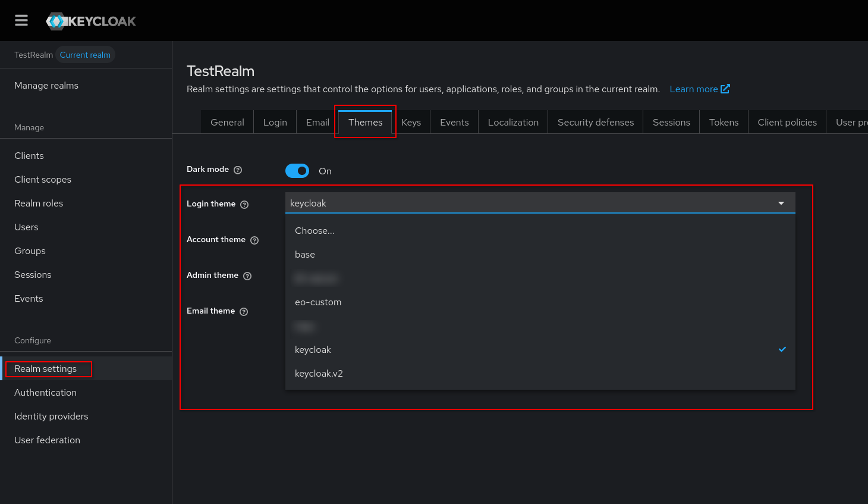Open Realm settings in the sidebar
The width and height of the screenshot is (868, 504).
86,369
